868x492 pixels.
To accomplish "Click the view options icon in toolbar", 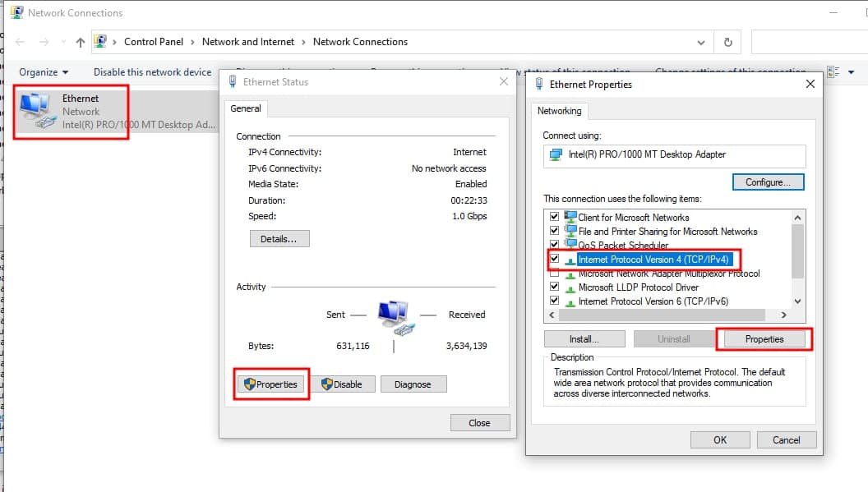I will (x=833, y=72).
